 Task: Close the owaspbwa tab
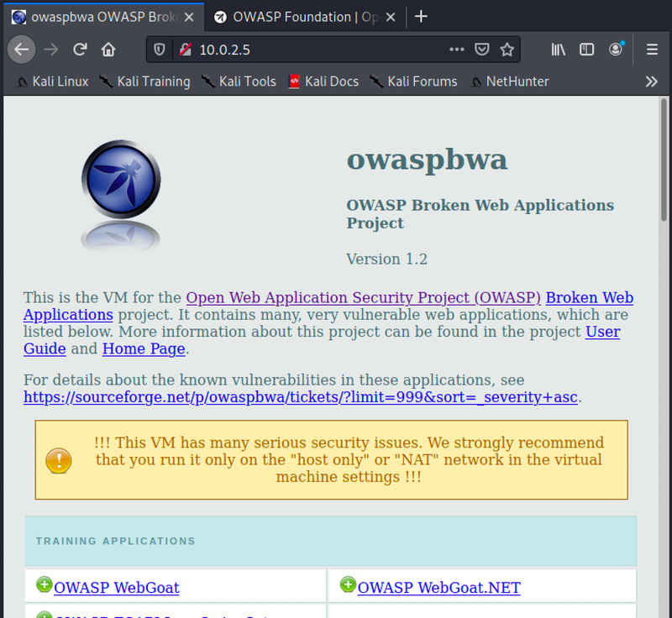(189, 17)
